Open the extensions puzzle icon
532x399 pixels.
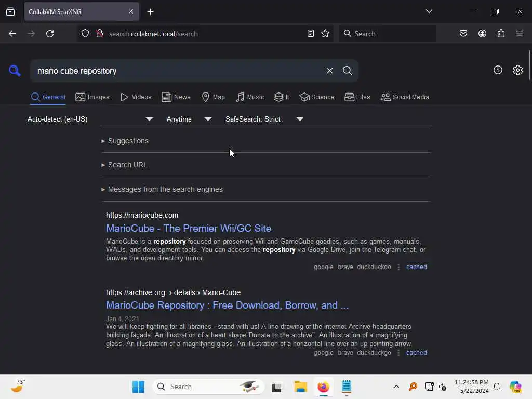coord(501,34)
